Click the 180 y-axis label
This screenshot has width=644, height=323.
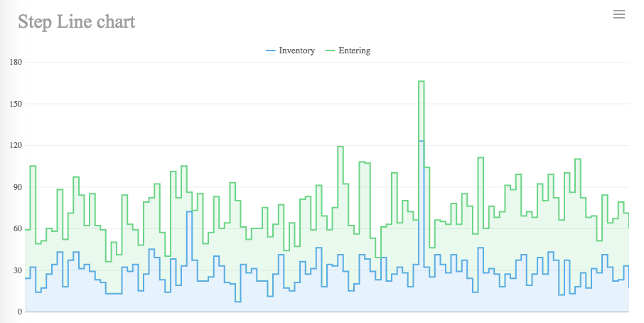(x=15, y=63)
